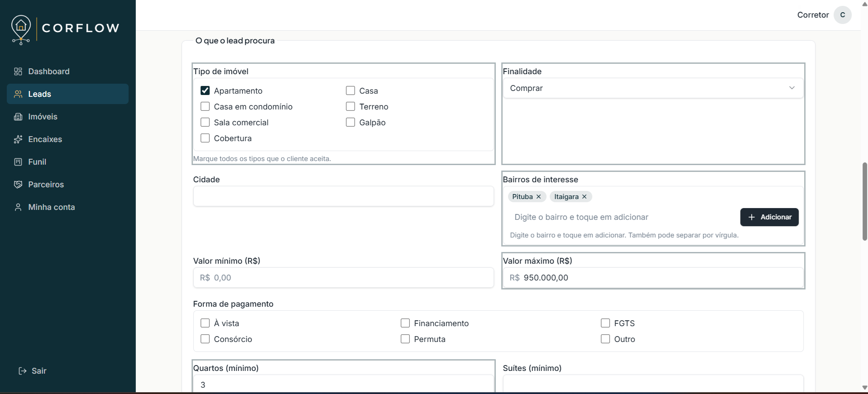Viewport: 868px width, 394px height.
Task: Open the user avatar C
Action: tap(843, 15)
